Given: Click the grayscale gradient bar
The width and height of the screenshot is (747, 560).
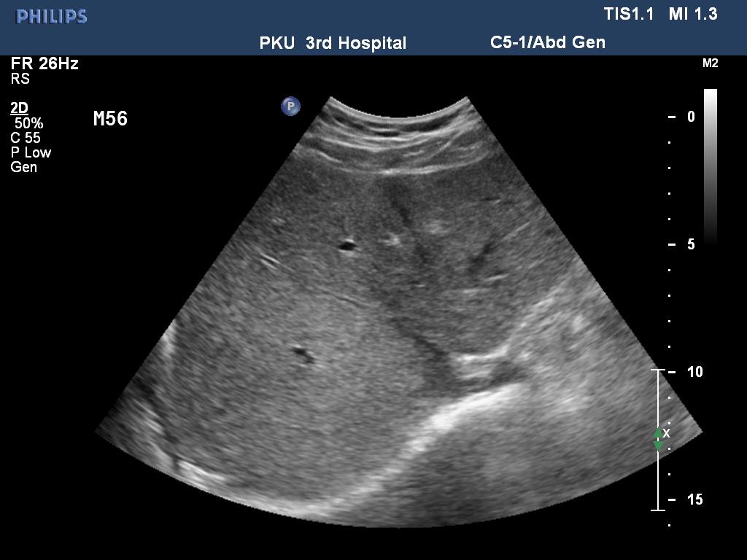Looking at the screenshot, I should (x=710, y=164).
